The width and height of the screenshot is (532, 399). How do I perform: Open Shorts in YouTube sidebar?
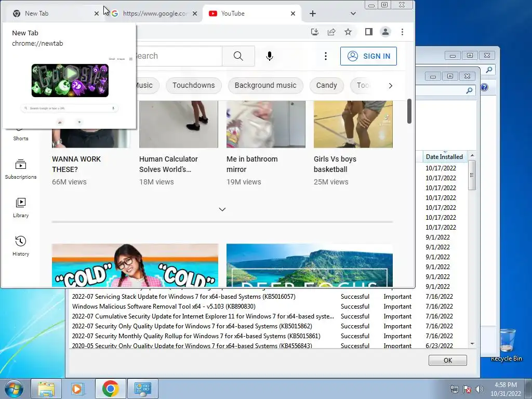(21, 136)
